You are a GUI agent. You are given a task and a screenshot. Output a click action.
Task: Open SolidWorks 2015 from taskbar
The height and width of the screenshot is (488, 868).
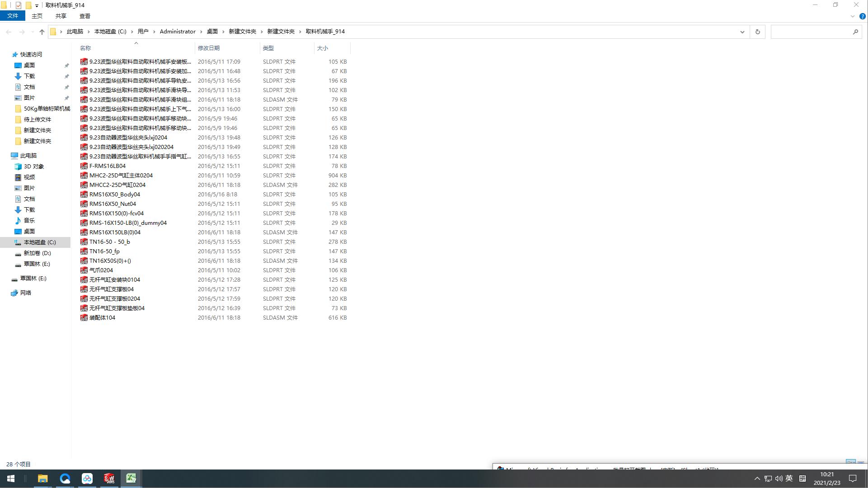[109, 479]
